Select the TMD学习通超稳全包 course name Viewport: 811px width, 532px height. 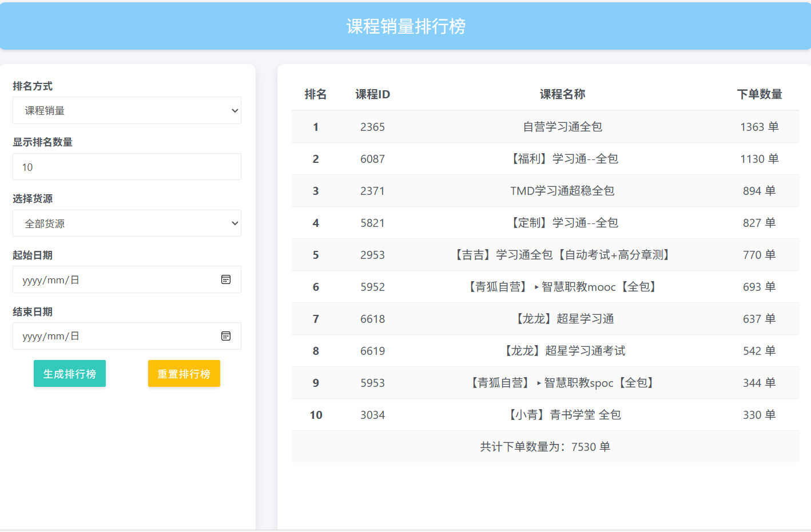pos(562,191)
